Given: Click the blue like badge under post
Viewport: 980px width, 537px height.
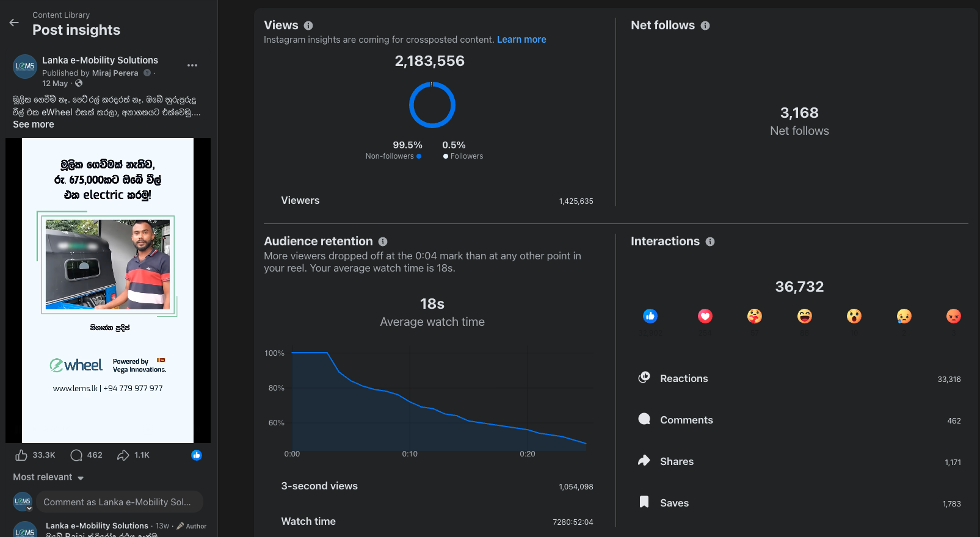Looking at the screenshot, I should (x=197, y=455).
